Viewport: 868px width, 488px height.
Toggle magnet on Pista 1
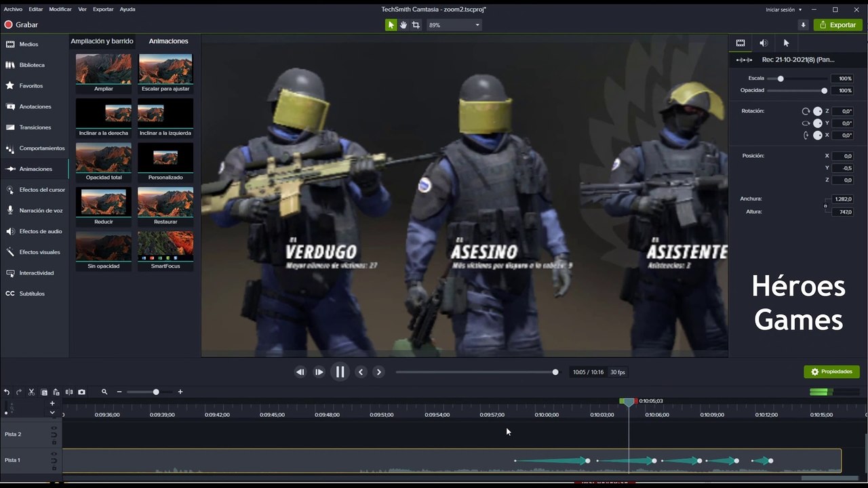pyautogui.click(x=54, y=460)
